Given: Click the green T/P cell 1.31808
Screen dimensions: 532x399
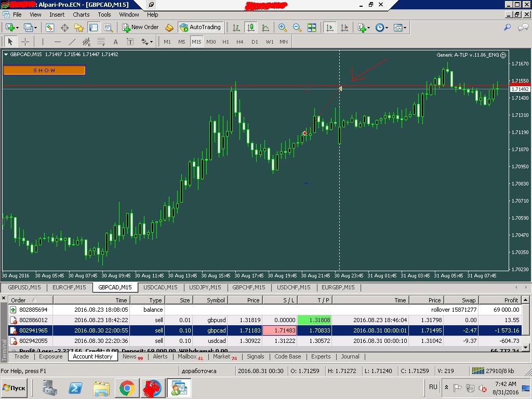Looking at the screenshot, I should click(x=314, y=320).
